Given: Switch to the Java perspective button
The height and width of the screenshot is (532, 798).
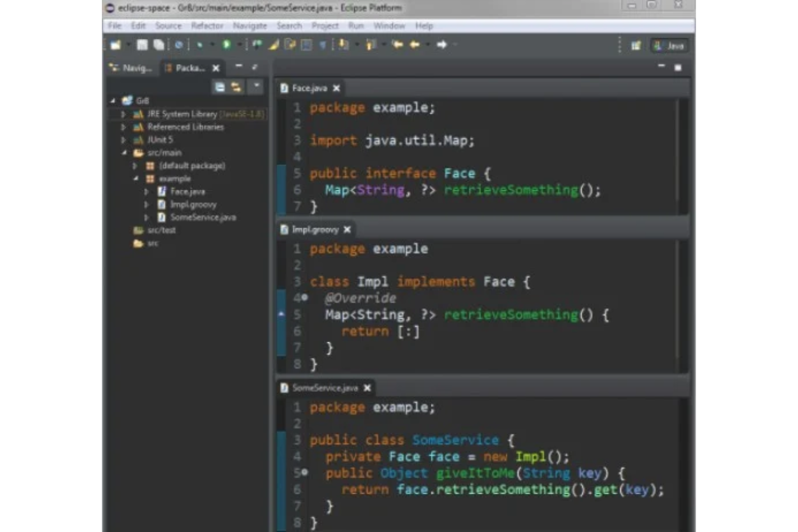Looking at the screenshot, I should pyautogui.click(x=669, y=46).
